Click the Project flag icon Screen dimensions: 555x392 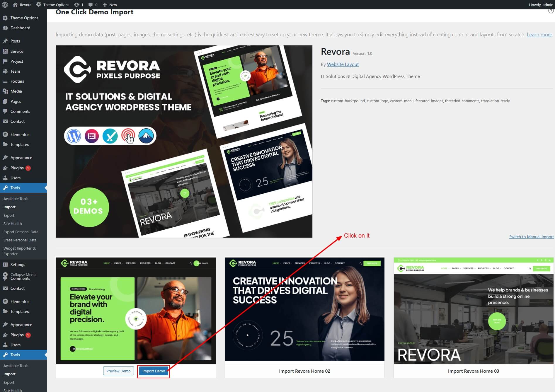point(5,61)
